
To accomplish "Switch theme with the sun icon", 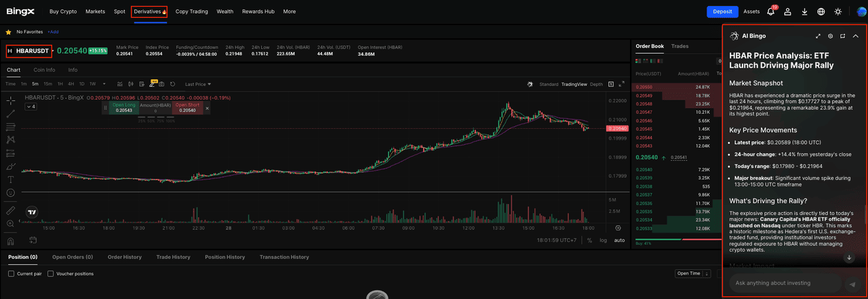I will pos(838,12).
